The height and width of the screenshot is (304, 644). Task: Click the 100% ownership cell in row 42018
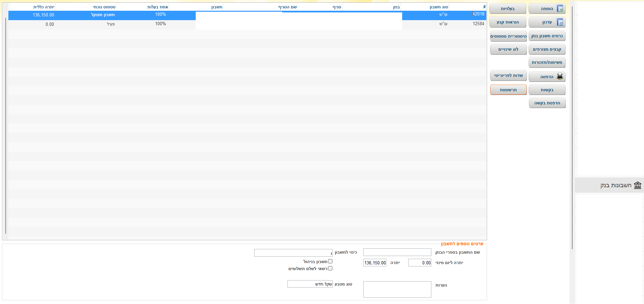pyautogui.click(x=160, y=14)
